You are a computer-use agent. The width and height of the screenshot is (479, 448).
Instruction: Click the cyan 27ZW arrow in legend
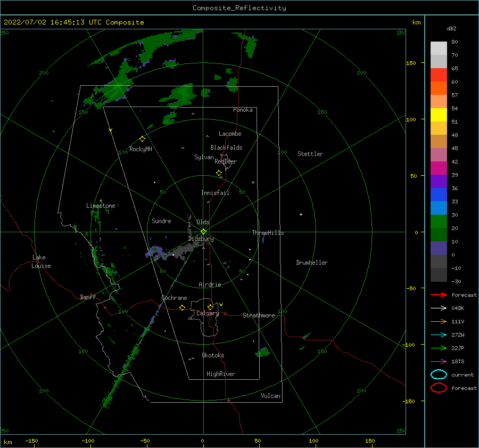pyautogui.click(x=439, y=335)
